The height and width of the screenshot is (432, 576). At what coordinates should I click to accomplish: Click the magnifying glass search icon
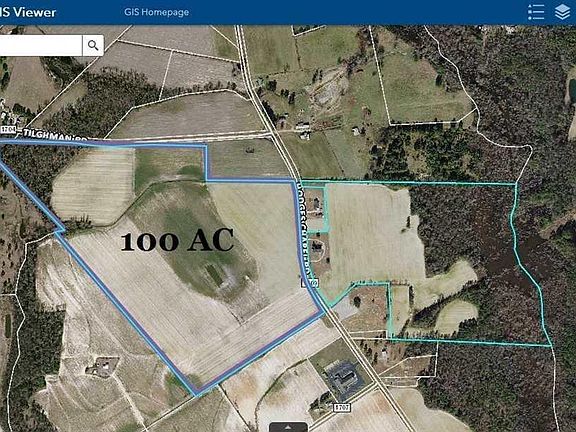tap(93, 46)
